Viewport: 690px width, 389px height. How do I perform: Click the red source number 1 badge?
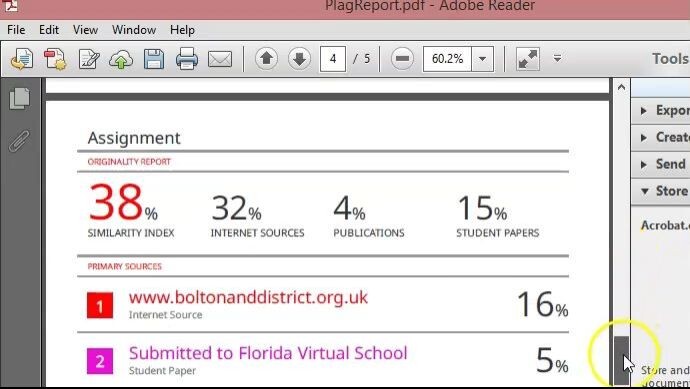pyautogui.click(x=100, y=305)
